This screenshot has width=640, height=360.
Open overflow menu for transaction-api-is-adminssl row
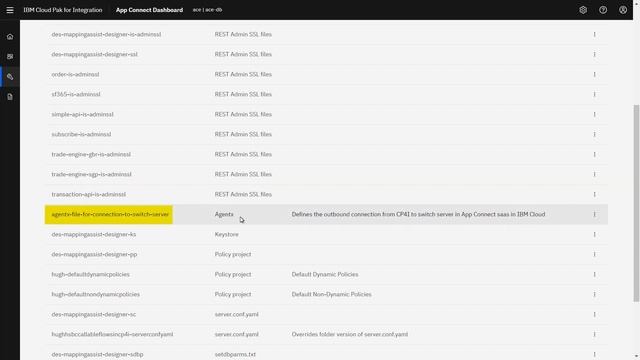[594, 194]
